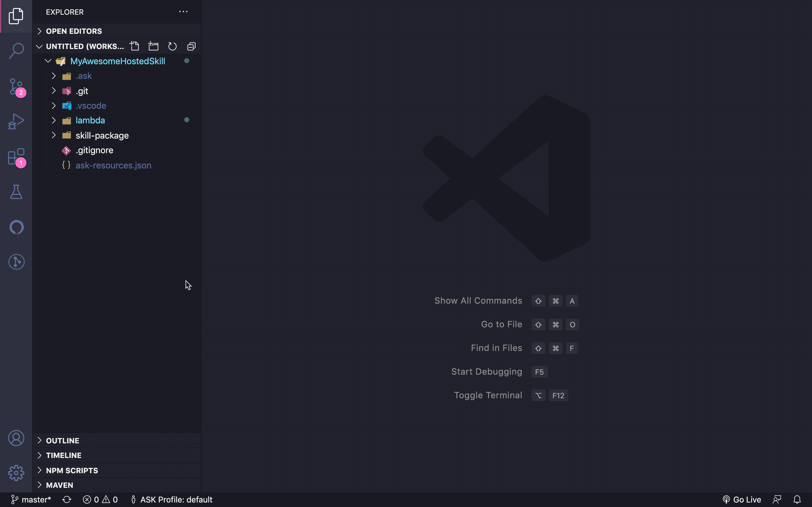Open the Alexa Skills Toolkit view
The height and width of the screenshot is (507, 812).
click(16, 227)
